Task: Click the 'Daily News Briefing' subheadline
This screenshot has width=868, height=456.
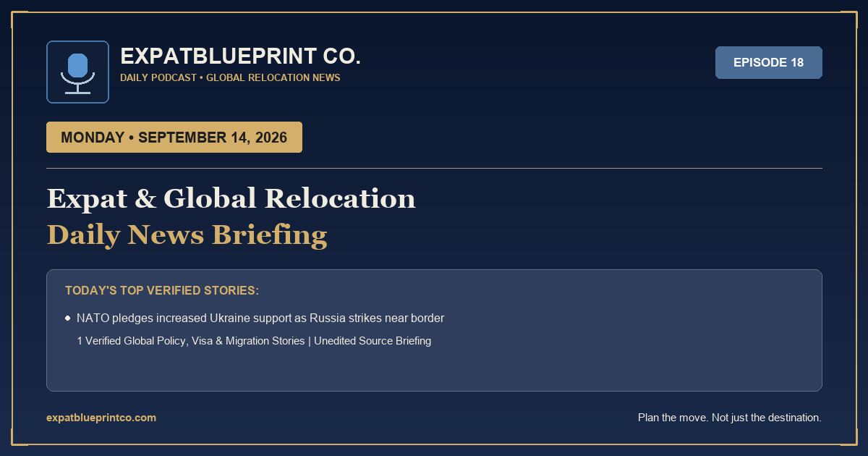Action: pyautogui.click(x=187, y=235)
